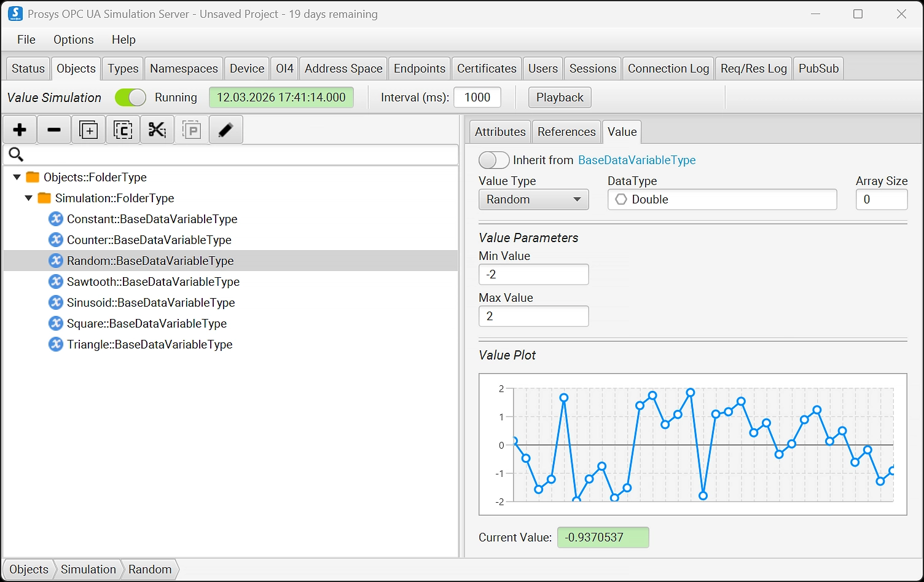Follow the BaseDataVariableType link
Viewport: 924px width, 582px height.
coord(636,160)
